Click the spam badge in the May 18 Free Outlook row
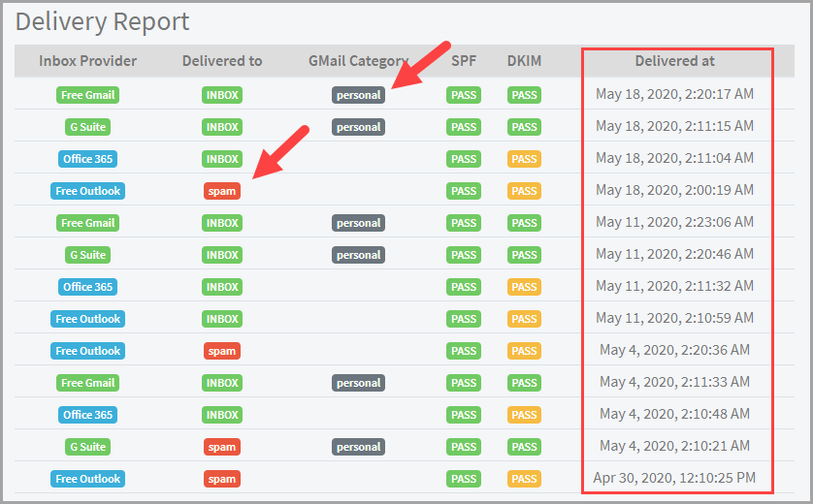Viewport: 813px width, 504px height. click(x=222, y=191)
